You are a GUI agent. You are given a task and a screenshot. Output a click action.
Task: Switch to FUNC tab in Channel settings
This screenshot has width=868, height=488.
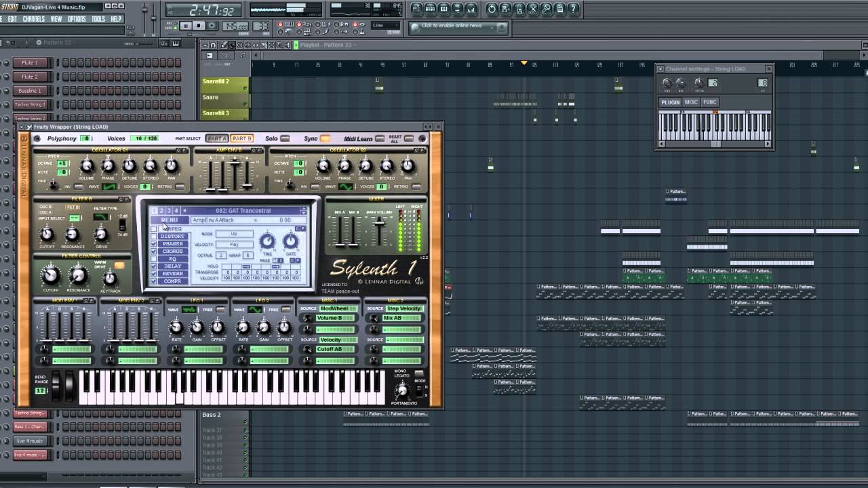tap(709, 102)
